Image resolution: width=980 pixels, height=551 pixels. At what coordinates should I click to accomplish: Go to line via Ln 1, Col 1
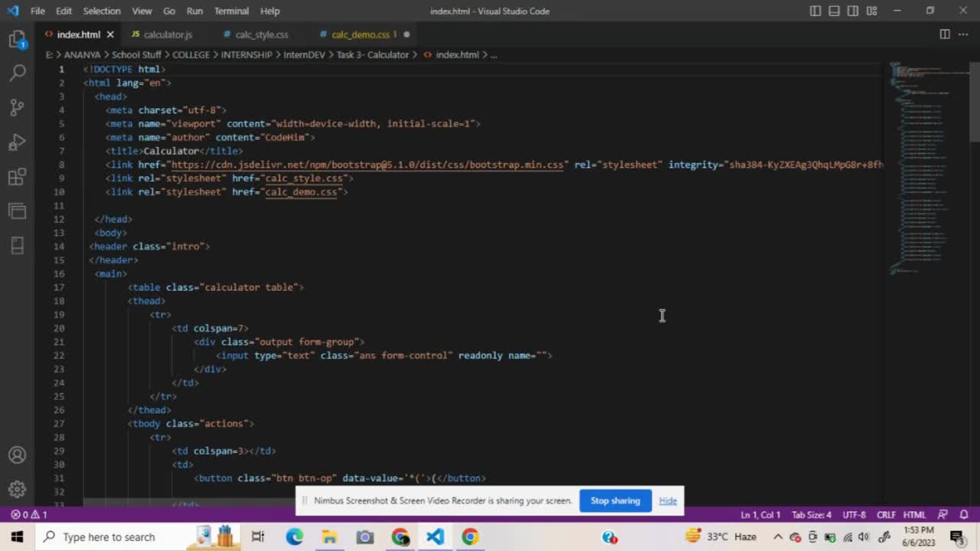click(760, 515)
